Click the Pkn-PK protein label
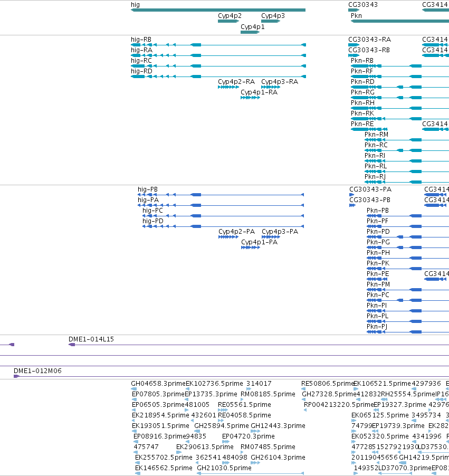This screenshot has height=476, width=449. [378, 263]
